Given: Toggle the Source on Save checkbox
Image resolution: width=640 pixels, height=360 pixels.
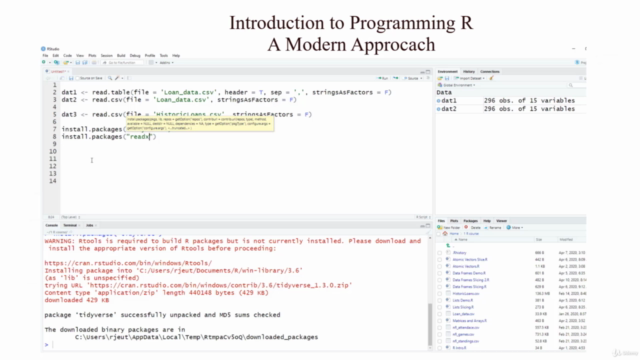Looking at the screenshot, I should point(78,78).
